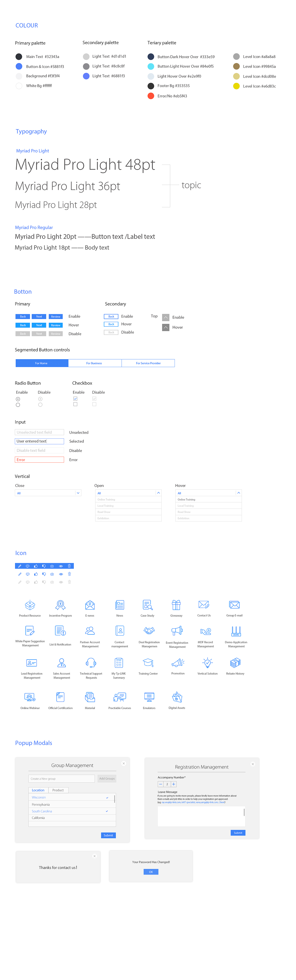Click the Error/No #eb5f43 red swatch
The width and height of the screenshot is (296, 980).
[151, 96]
